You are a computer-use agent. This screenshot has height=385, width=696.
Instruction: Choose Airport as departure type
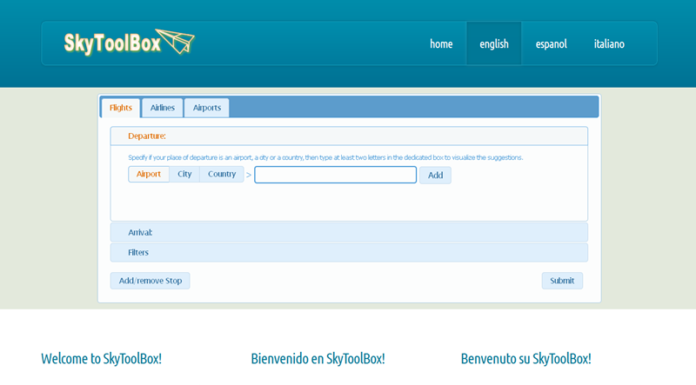pos(149,174)
